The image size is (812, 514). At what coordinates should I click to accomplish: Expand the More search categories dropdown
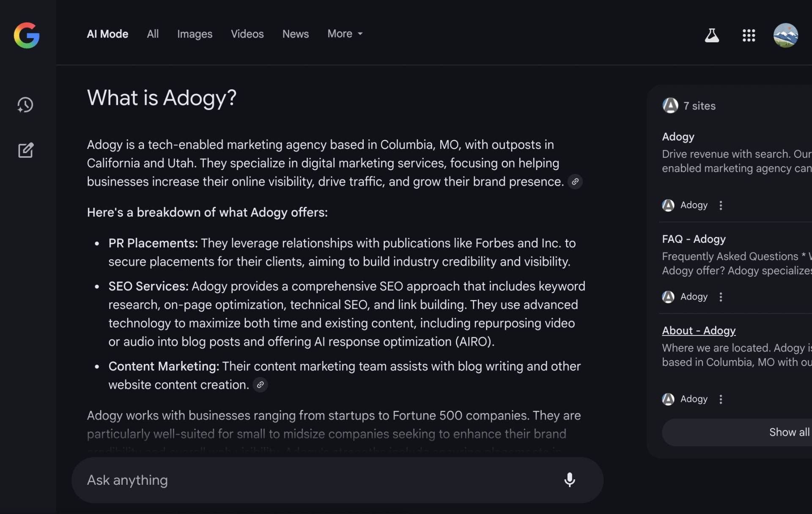(344, 34)
